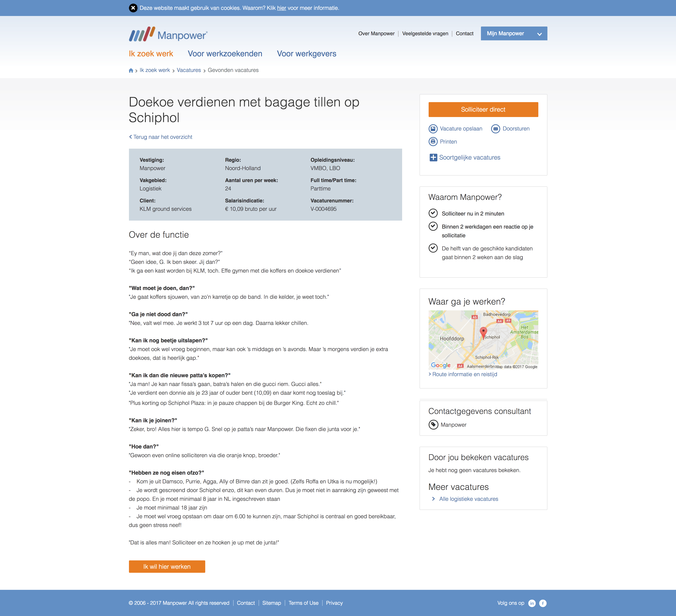Open Veelgestelde vragen in top navigation

425,34
